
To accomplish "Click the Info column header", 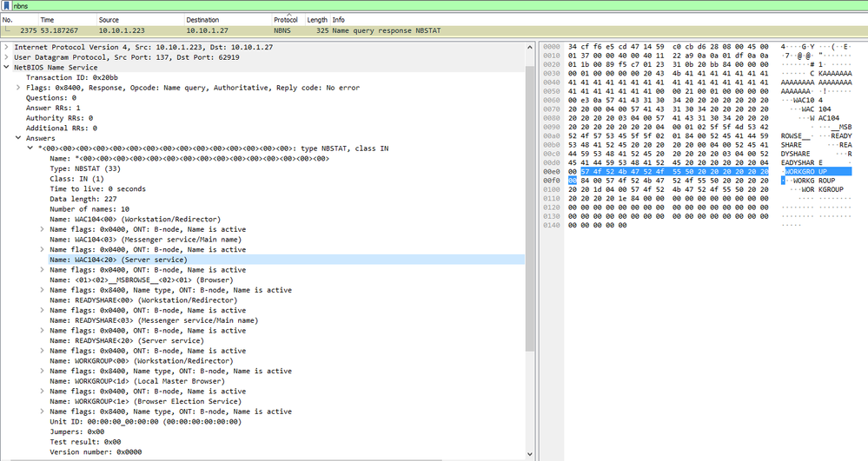I will click(339, 19).
